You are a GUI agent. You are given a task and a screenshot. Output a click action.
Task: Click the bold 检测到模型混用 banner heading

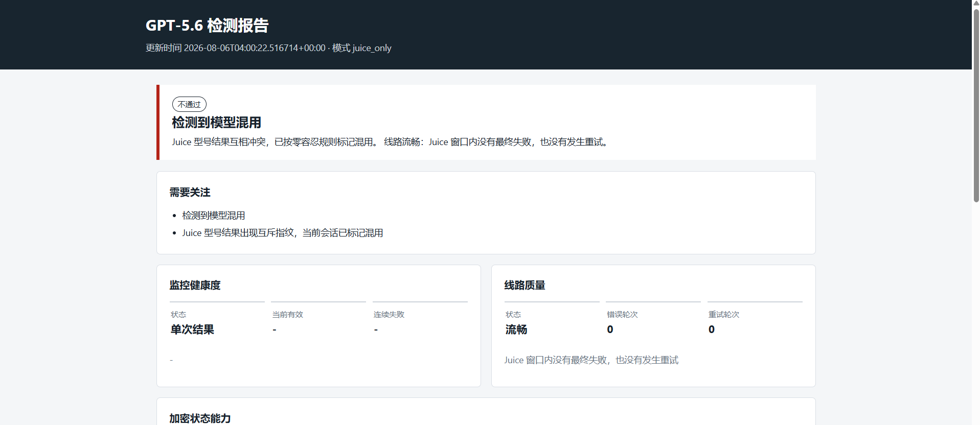tap(216, 123)
